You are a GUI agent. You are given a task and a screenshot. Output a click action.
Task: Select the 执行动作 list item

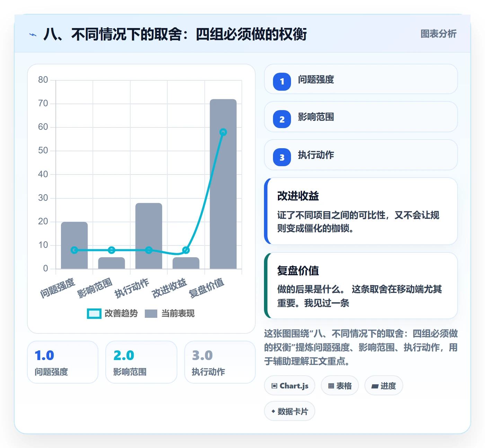(361, 155)
